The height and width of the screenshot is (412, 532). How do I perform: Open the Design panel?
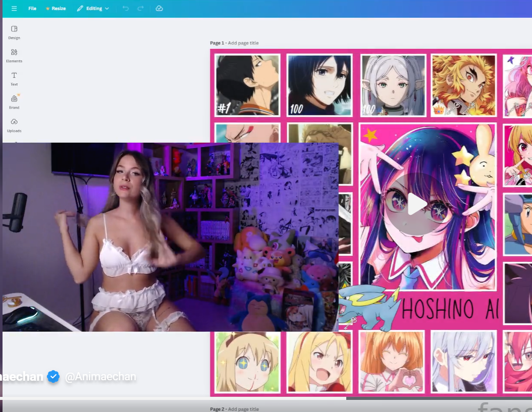click(x=14, y=32)
